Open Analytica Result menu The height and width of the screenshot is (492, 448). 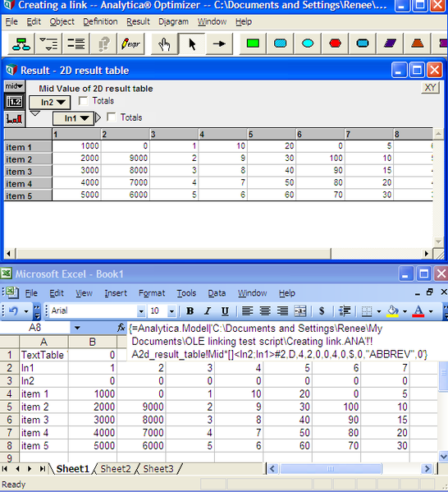(x=138, y=21)
